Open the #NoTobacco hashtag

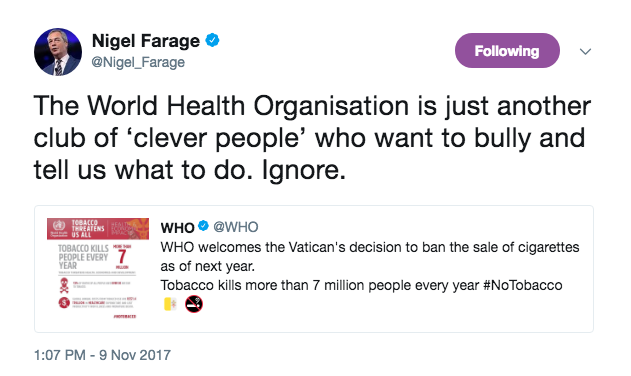[523, 285]
